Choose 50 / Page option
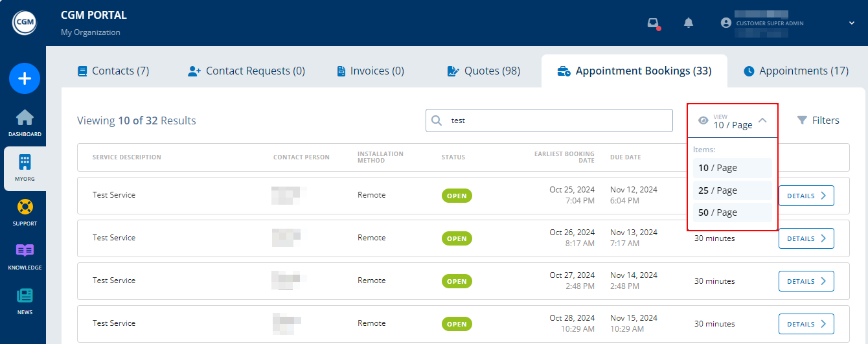868x344 pixels. point(733,212)
